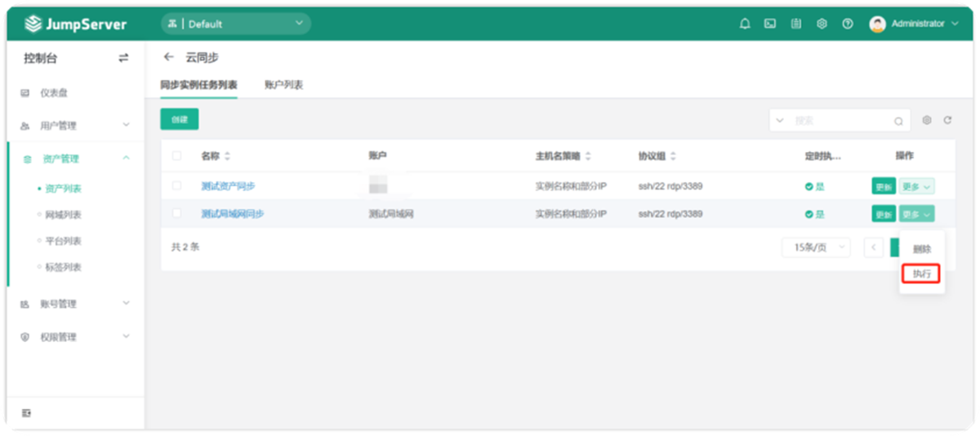Open the search filter dropdown arrow
This screenshot has width=980, height=436.
tap(780, 121)
